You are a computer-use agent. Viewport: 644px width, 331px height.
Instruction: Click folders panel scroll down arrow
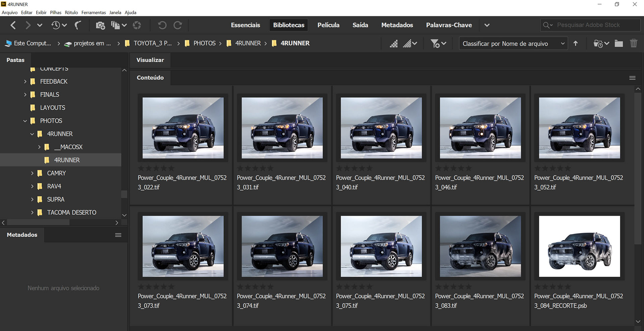(x=124, y=215)
